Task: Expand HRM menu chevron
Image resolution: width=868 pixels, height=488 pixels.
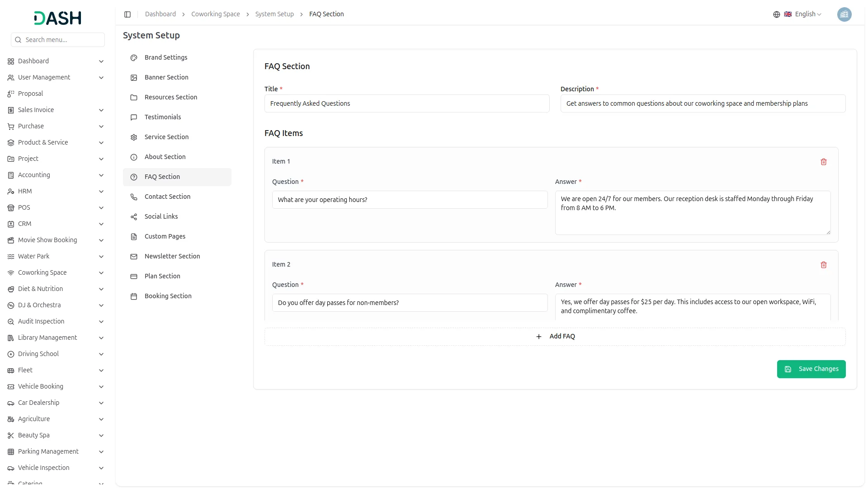Action: click(101, 192)
